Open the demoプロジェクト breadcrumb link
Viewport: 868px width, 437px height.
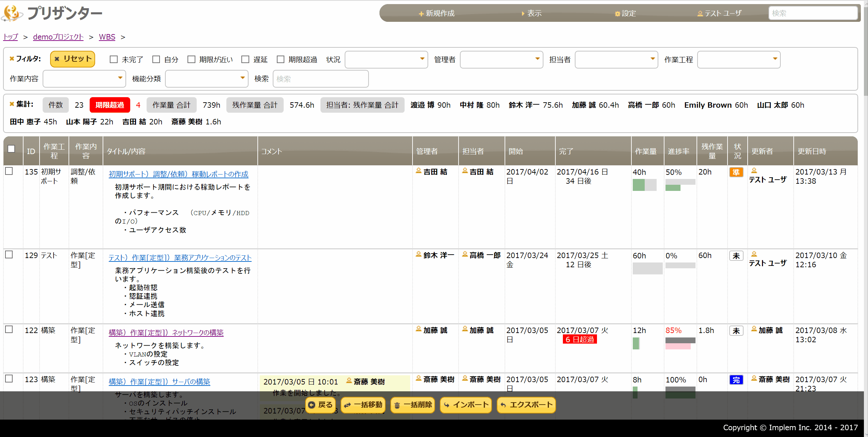point(58,37)
